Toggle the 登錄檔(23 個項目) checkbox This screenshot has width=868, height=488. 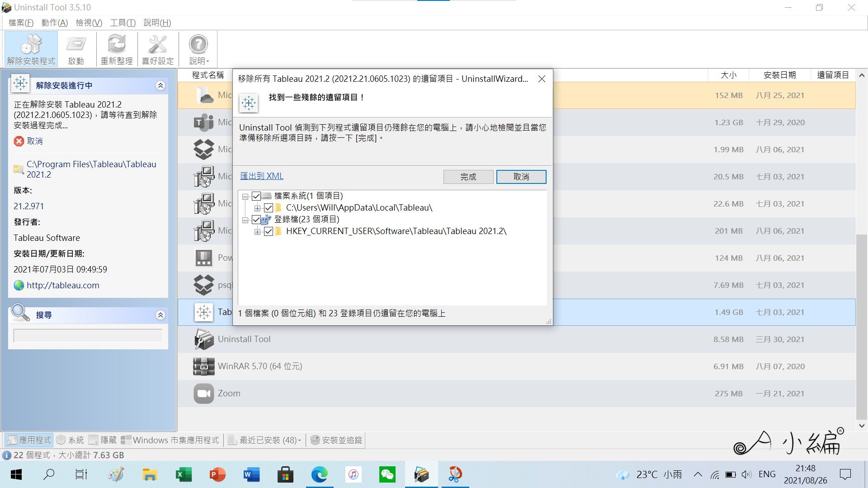[256, 220]
